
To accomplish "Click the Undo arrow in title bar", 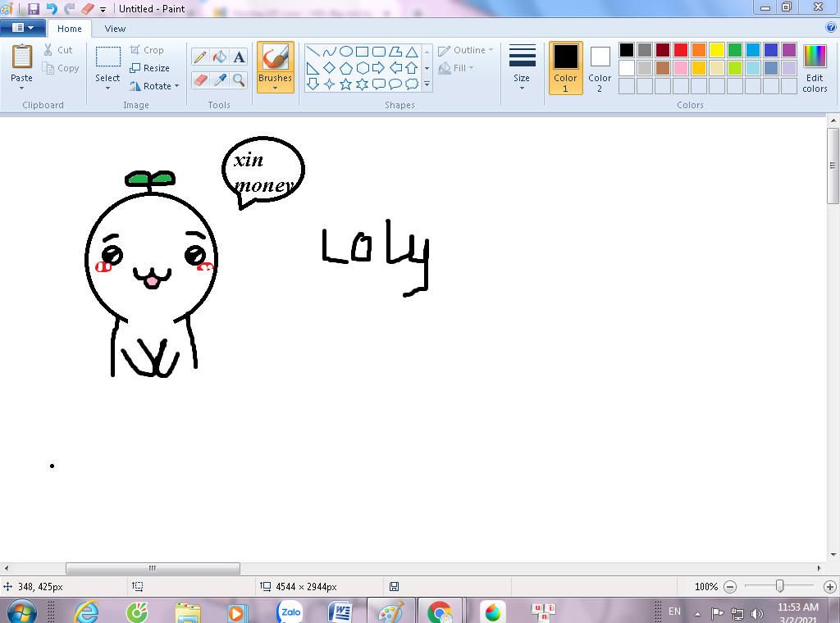I will 52,8.
